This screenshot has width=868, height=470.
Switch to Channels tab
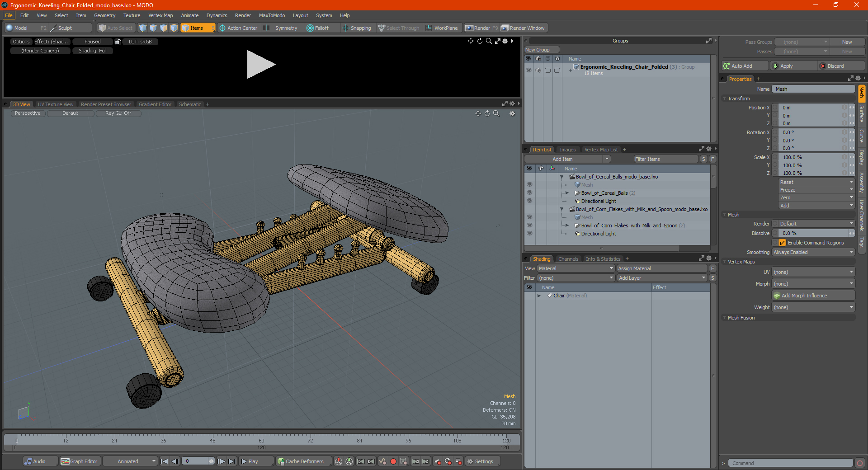568,259
